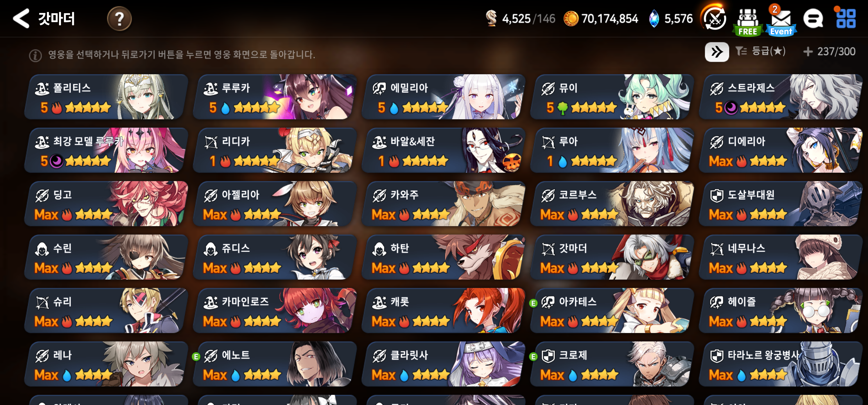The image size is (868, 405).
Task: Open the crossed swords battle icon
Action: coord(714,19)
